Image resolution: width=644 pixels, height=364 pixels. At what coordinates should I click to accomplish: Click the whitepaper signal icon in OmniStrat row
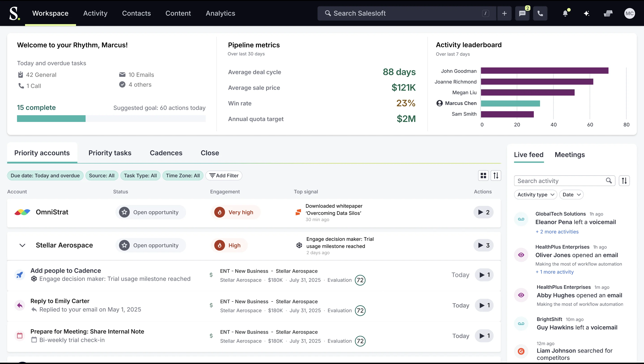[x=298, y=212]
